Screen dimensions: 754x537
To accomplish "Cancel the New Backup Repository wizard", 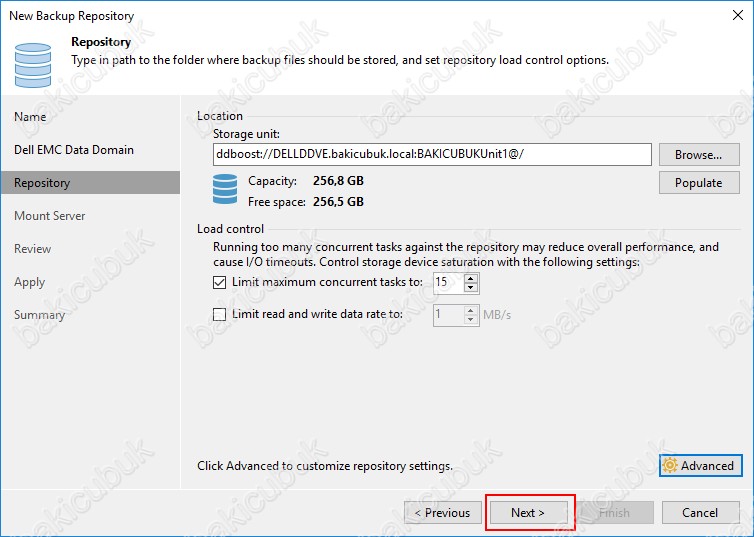I will [x=700, y=513].
